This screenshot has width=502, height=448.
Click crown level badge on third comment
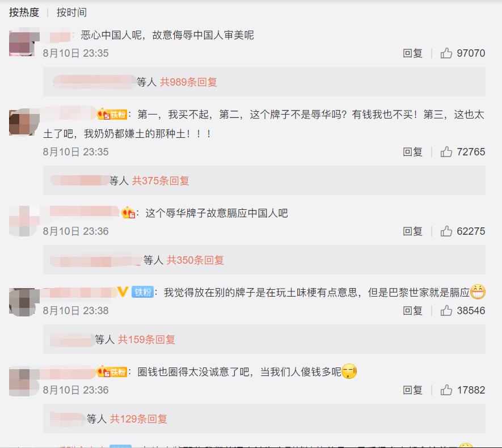point(128,213)
